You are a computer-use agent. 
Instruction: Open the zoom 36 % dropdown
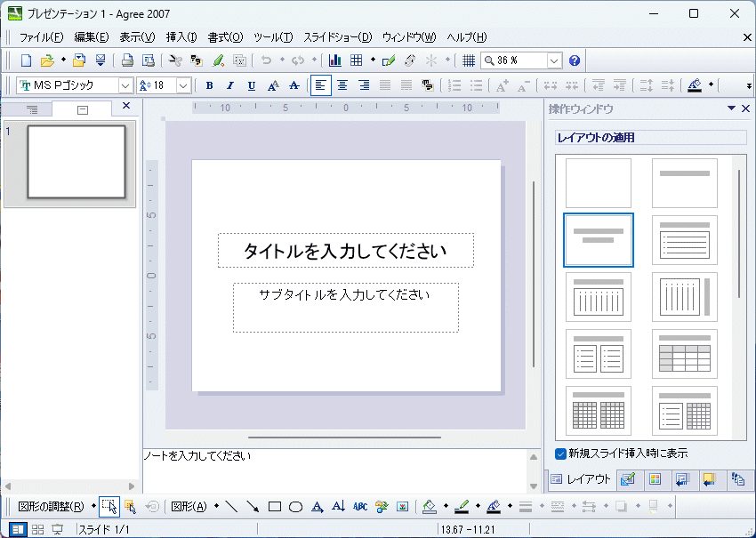click(x=554, y=60)
